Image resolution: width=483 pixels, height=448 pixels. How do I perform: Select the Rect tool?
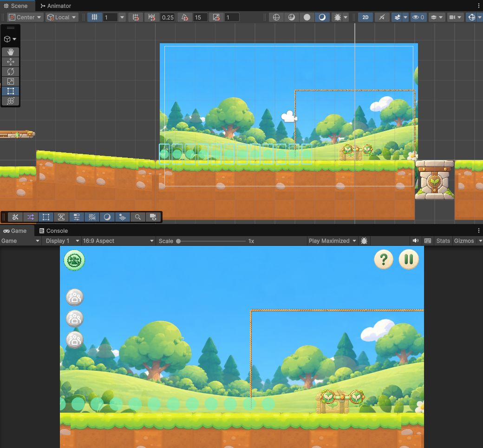[11, 91]
